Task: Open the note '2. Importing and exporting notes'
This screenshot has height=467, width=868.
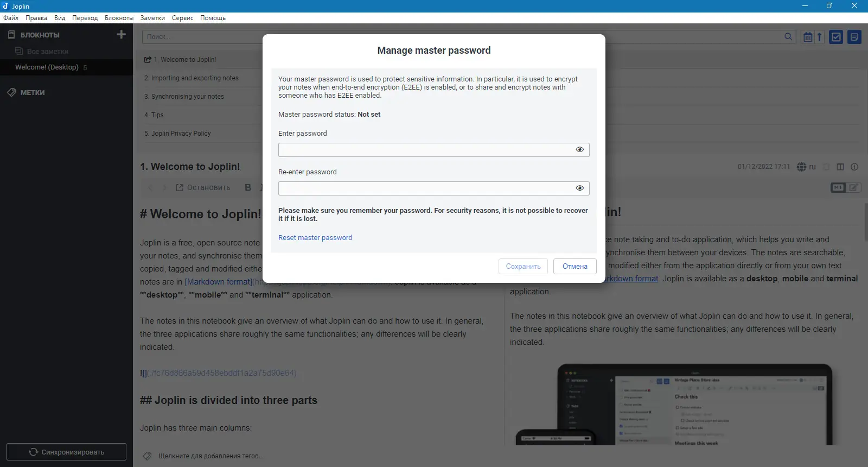Action: point(192,78)
